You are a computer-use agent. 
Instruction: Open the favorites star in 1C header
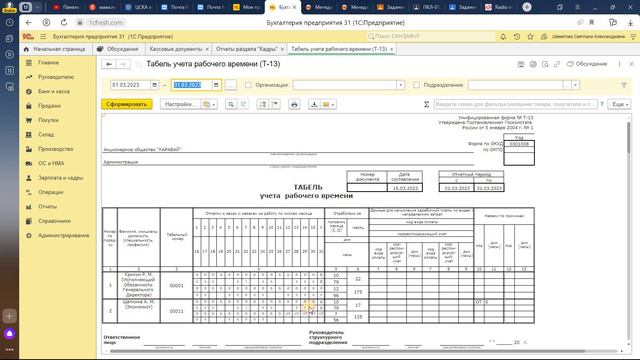pyautogui.click(x=530, y=36)
